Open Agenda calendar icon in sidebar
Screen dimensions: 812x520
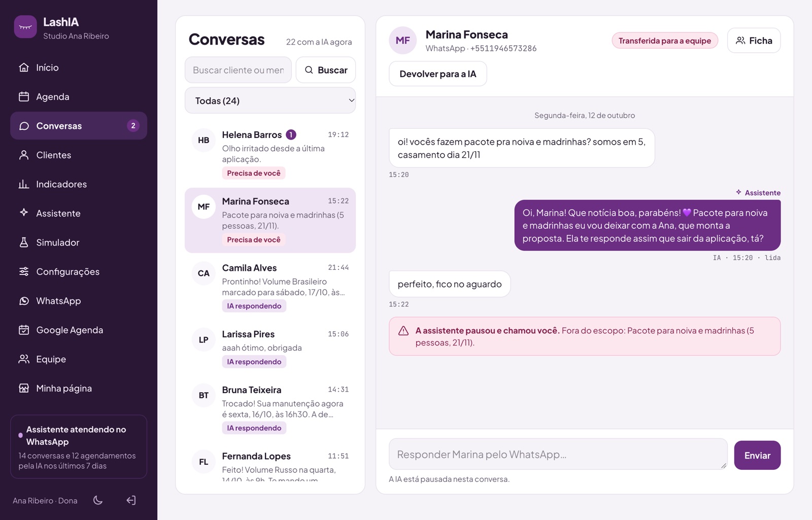coord(24,96)
